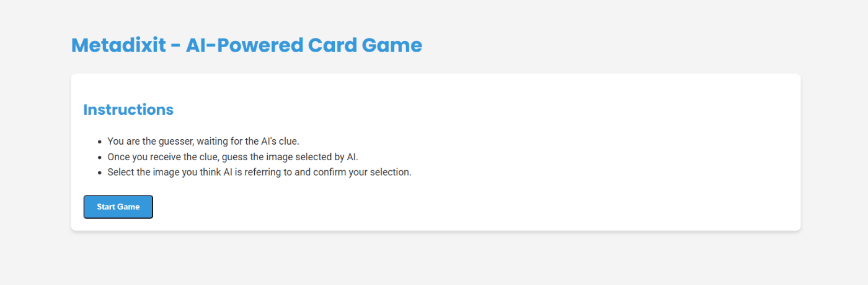Image resolution: width=868 pixels, height=285 pixels.
Task: Click the bullet point before 'Once you receive'
Action: [x=100, y=157]
